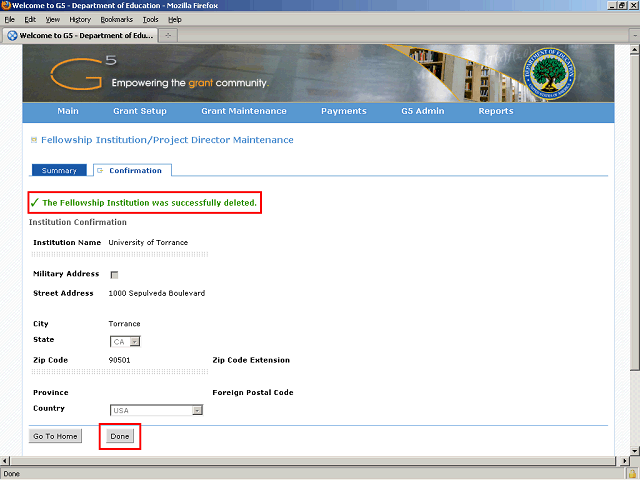Click the horizontal scrollbar right arrow

point(625,461)
